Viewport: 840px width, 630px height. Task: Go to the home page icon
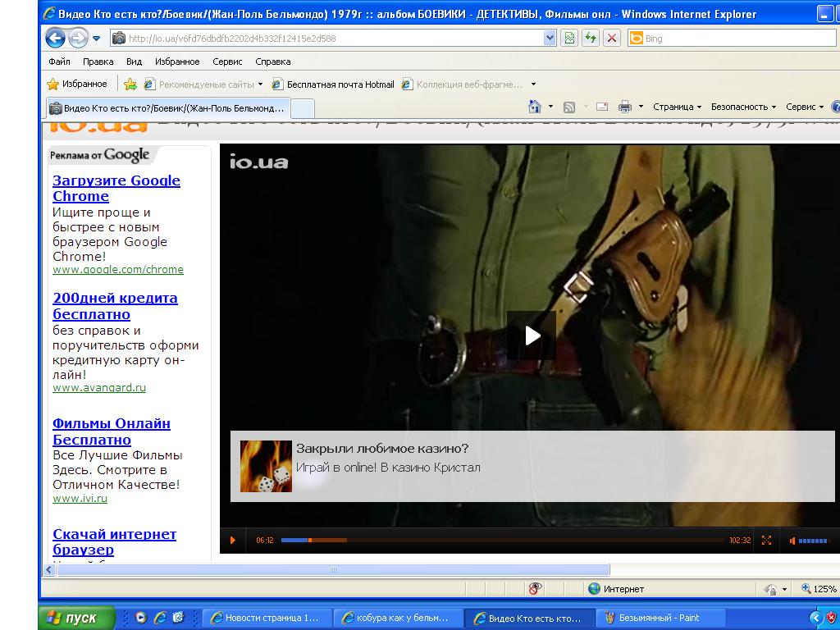(535, 107)
